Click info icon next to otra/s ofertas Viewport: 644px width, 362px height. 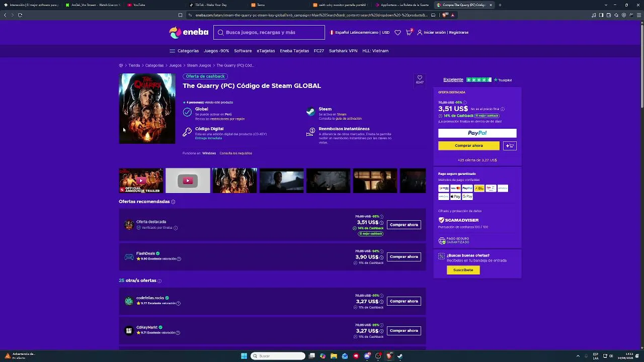tap(159, 281)
